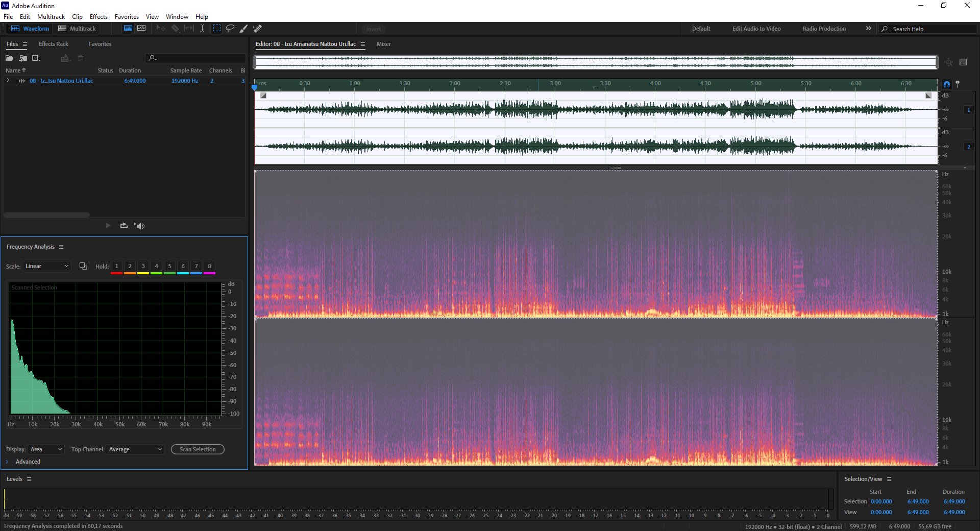Click the Open File folder icon
Screen dimensions: 980x531
(9, 58)
